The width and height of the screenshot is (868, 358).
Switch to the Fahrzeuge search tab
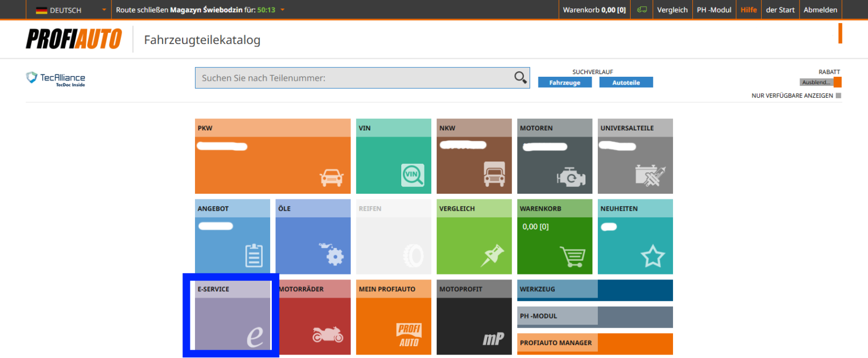click(x=565, y=82)
